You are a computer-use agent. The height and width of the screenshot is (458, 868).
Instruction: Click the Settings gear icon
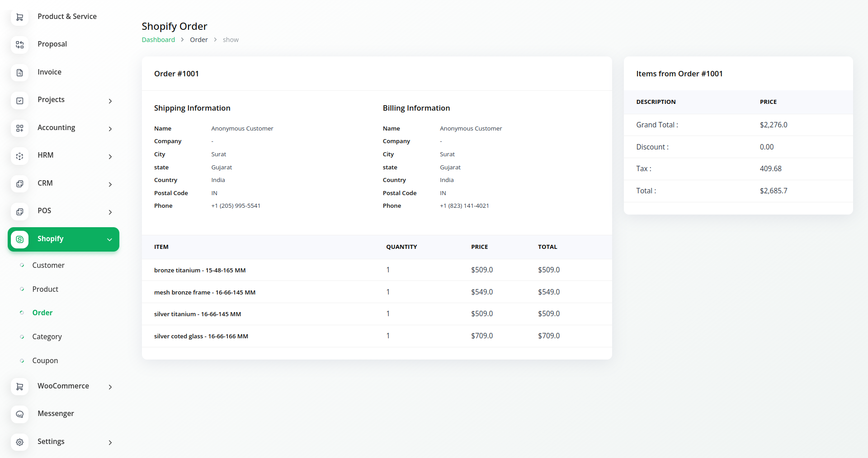tap(19, 442)
